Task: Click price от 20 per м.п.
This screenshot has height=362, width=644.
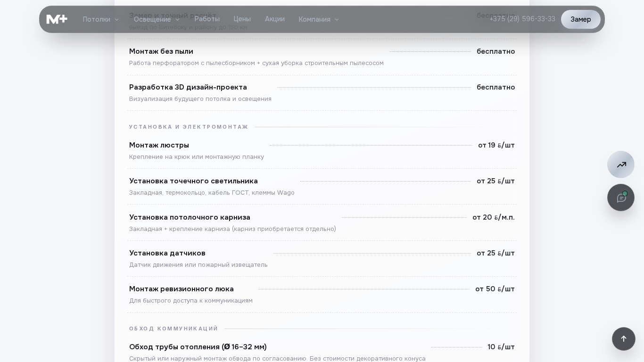Action: 494,217
